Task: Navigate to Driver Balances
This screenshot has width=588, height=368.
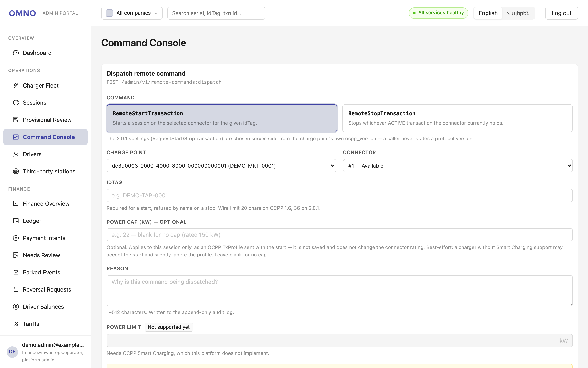Action: click(x=46, y=307)
